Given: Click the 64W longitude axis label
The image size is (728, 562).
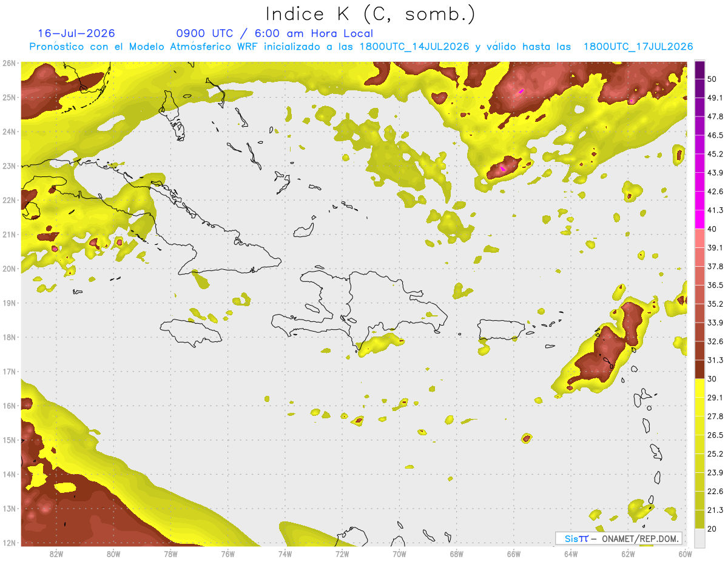Looking at the screenshot, I should tap(571, 554).
